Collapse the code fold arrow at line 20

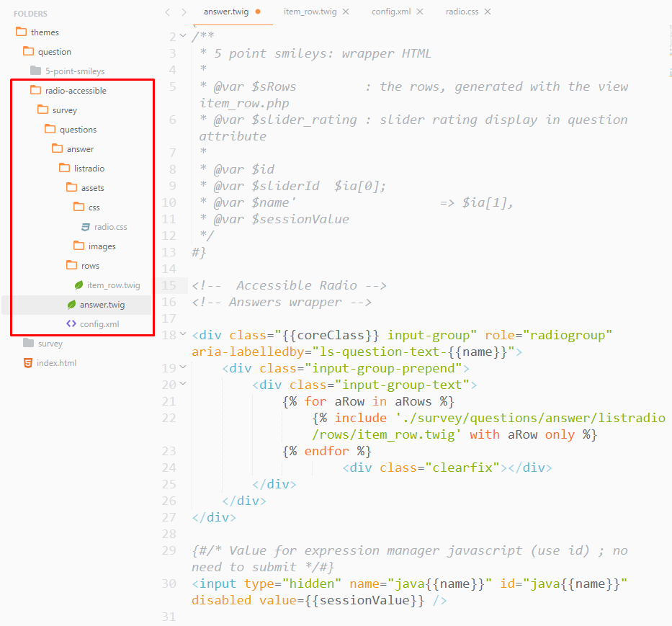coord(184,384)
